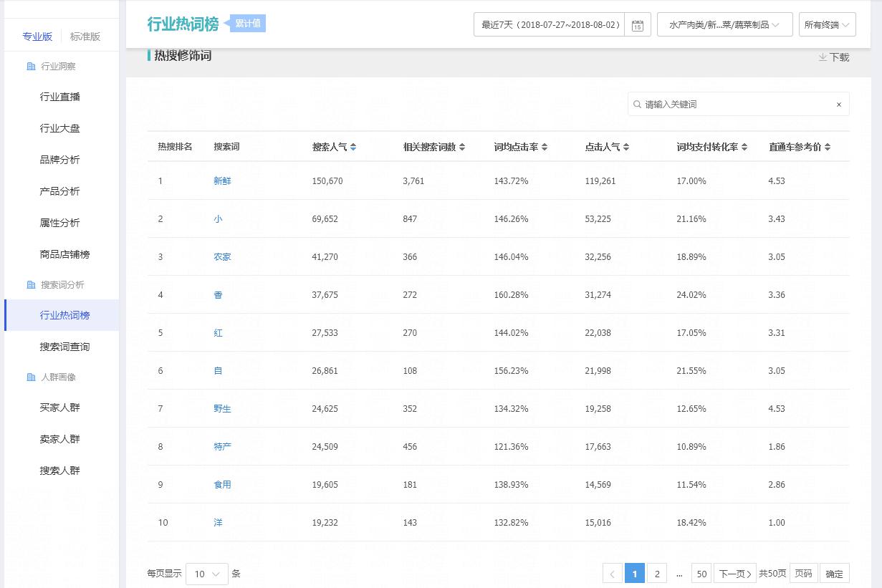The image size is (882, 588).
Task: Open 搜索人群 in sidebar
Action: [60, 471]
